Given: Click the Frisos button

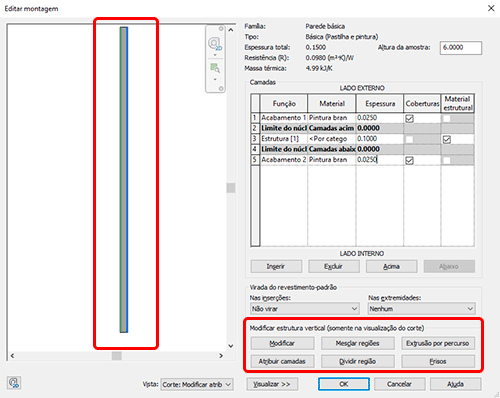Looking at the screenshot, I should [438, 361].
